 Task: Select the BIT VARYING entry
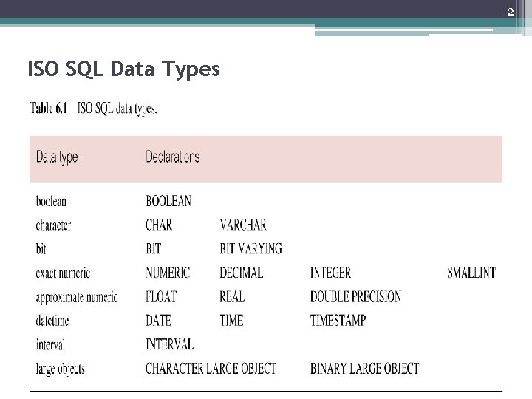coord(250,248)
